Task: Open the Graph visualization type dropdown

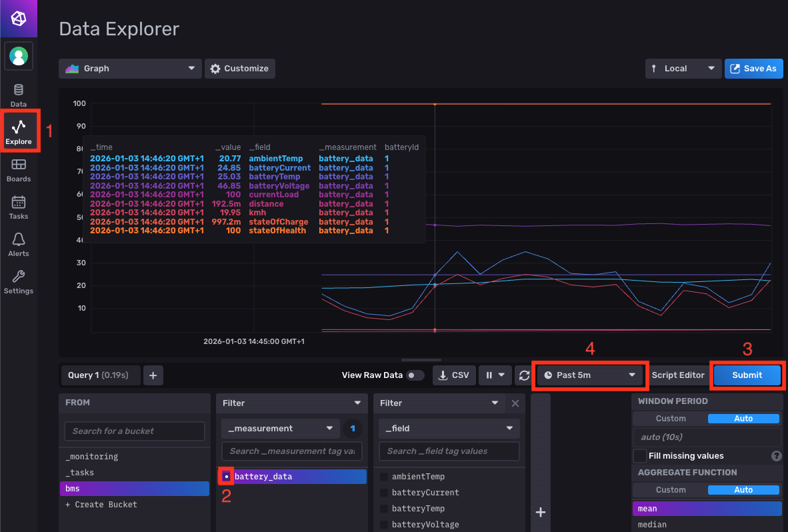Action: [129, 68]
